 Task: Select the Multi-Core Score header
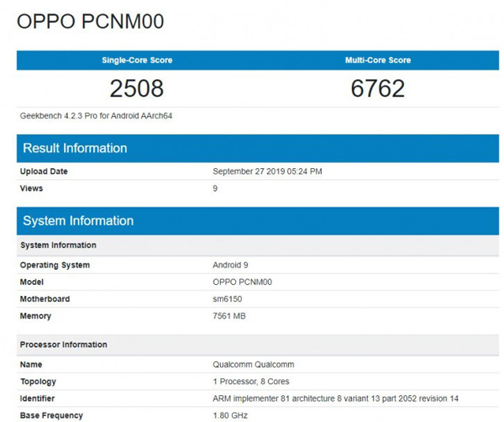pyautogui.click(x=377, y=61)
